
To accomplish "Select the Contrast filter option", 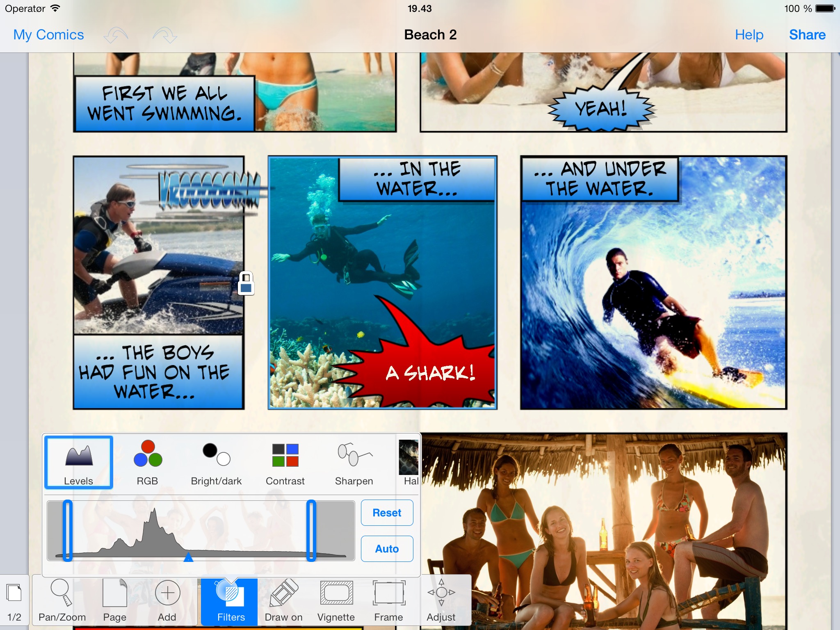I will coord(285,463).
